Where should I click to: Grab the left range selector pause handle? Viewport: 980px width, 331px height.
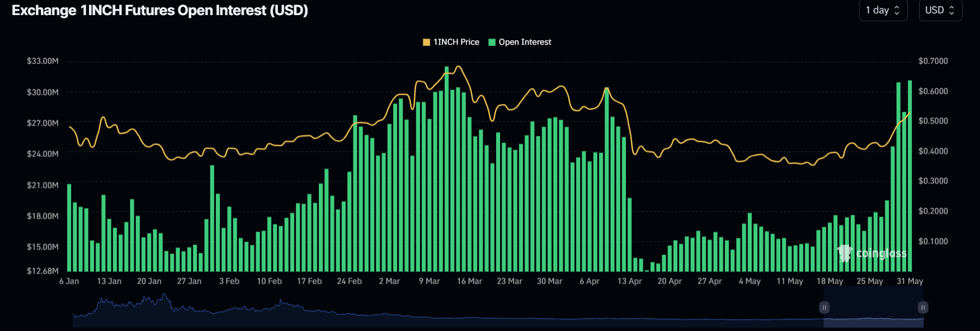[x=824, y=308]
